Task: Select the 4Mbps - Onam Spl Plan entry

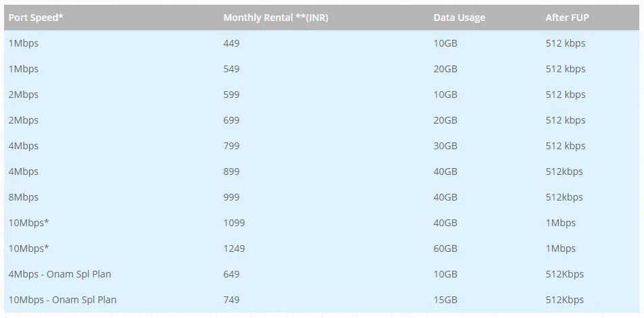Action: 59,274
